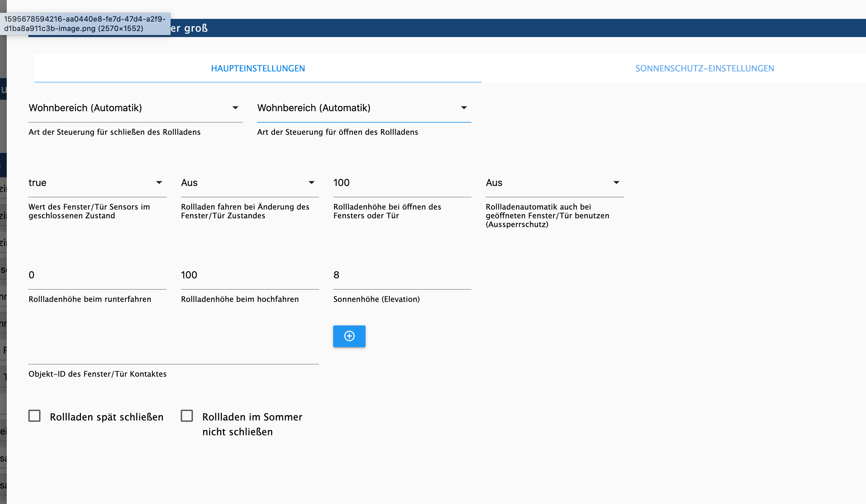The width and height of the screenshot is (866, 504).
Task: Click the Rollladenhöhe beim runterfahren field
Action: tap(97, 275)
